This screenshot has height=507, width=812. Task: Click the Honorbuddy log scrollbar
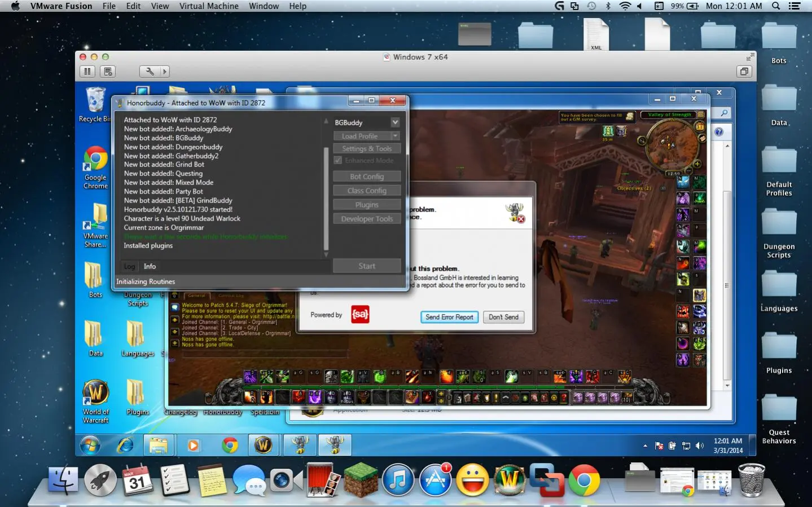click(x=326, y=199)
